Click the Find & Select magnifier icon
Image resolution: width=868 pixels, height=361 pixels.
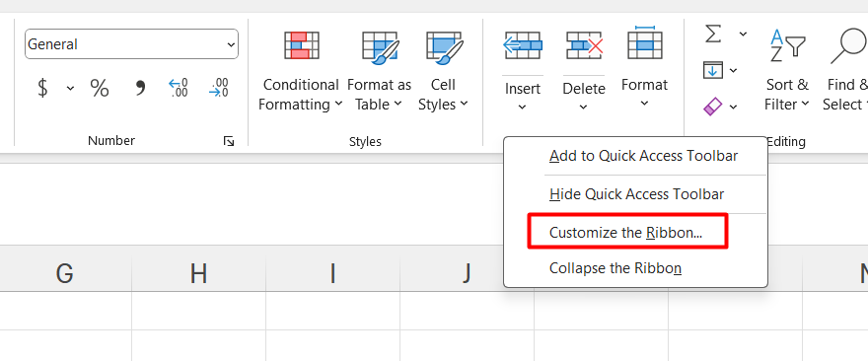coord(848,46)
